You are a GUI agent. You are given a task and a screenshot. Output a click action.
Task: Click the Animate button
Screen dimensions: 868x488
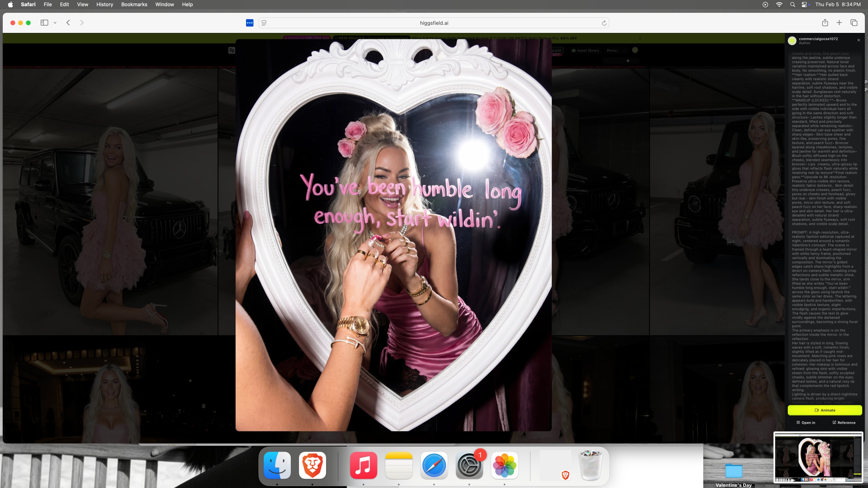825,410
